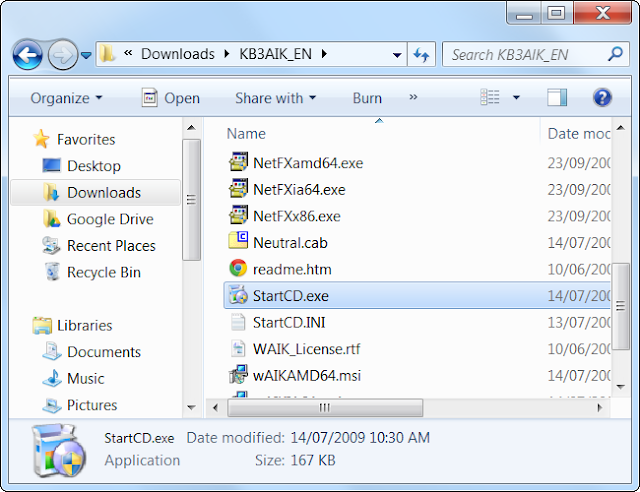Open the view options dropdown arrow

coord(516,98)
